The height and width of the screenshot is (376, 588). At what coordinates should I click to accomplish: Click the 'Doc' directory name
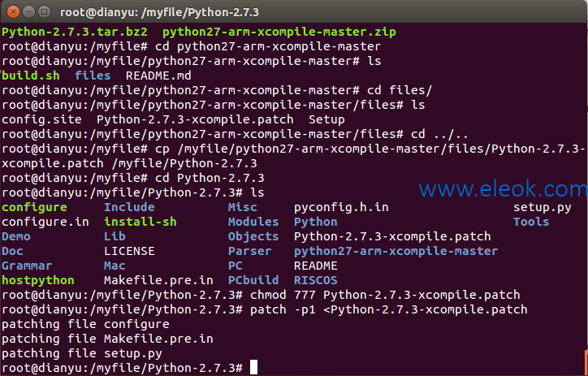[x=12, y=251]
